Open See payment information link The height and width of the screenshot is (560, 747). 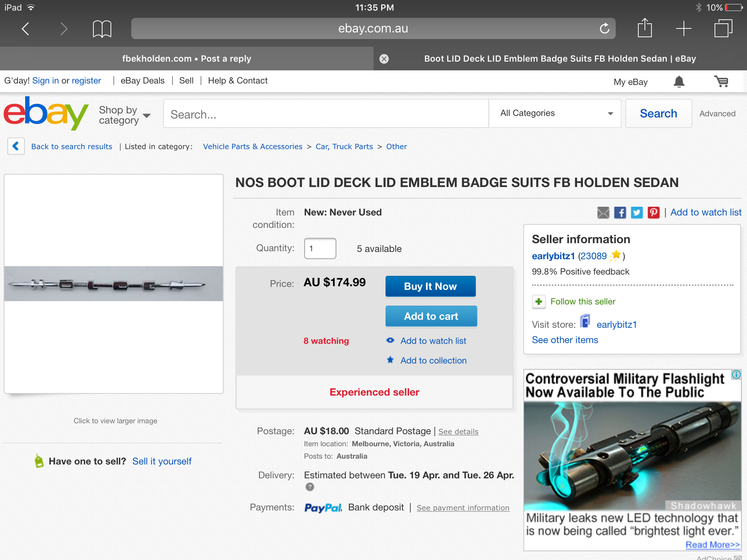point(463,508)
